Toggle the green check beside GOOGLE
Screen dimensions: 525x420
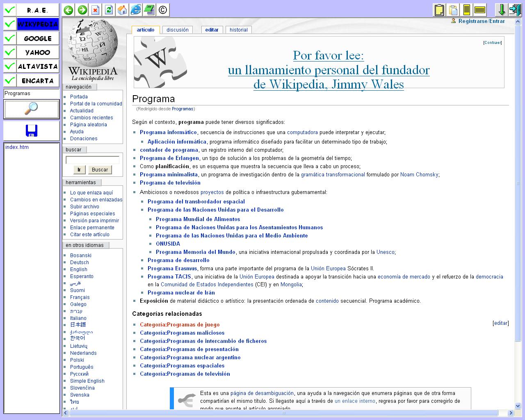[10, 38]
